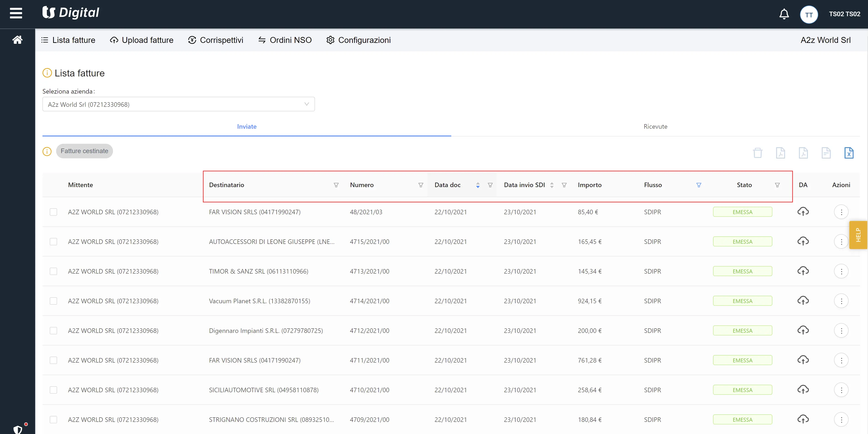Open the Destinatario column filter
Screen dimensions: 868x434
click(336, 185)
